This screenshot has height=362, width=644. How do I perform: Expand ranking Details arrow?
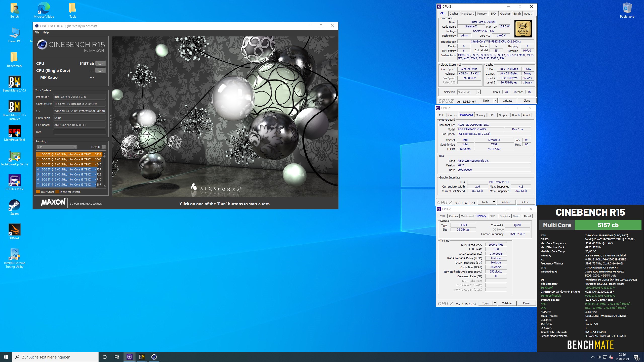pos(104,147)
